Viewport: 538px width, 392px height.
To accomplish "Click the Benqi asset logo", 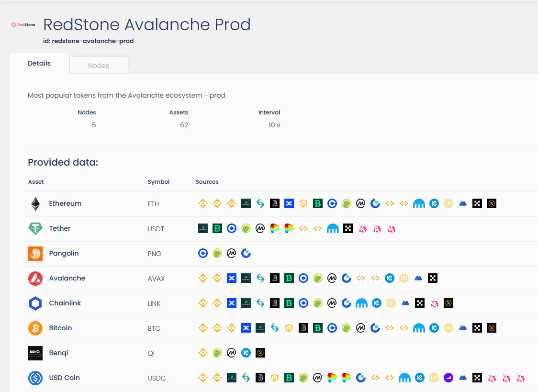I will coord(35,353).
